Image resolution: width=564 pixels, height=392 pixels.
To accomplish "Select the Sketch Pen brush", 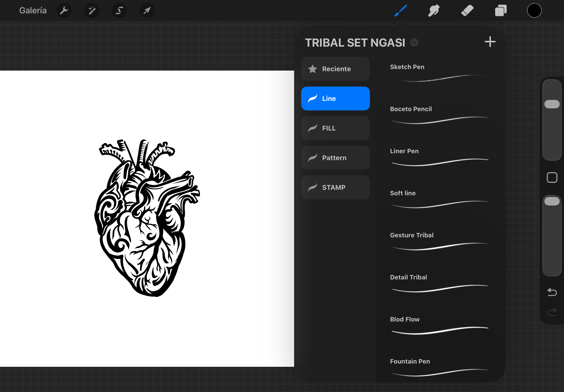I will [x=439, y=74].
